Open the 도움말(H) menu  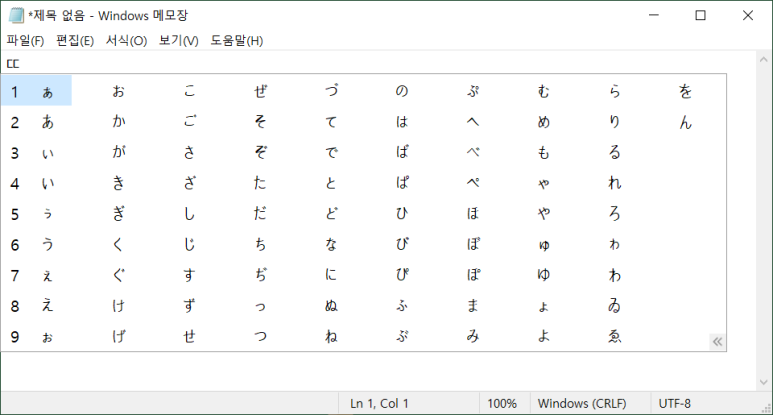coord(237,40)
